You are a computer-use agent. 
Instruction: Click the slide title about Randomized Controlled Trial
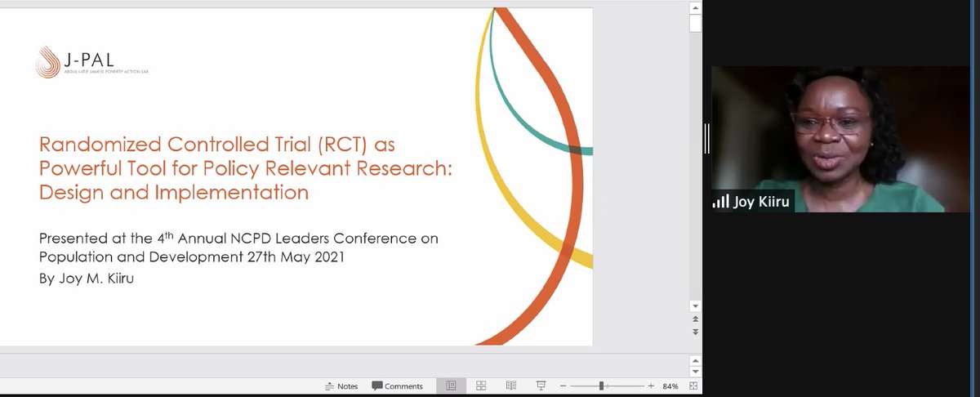pos(245,168)
